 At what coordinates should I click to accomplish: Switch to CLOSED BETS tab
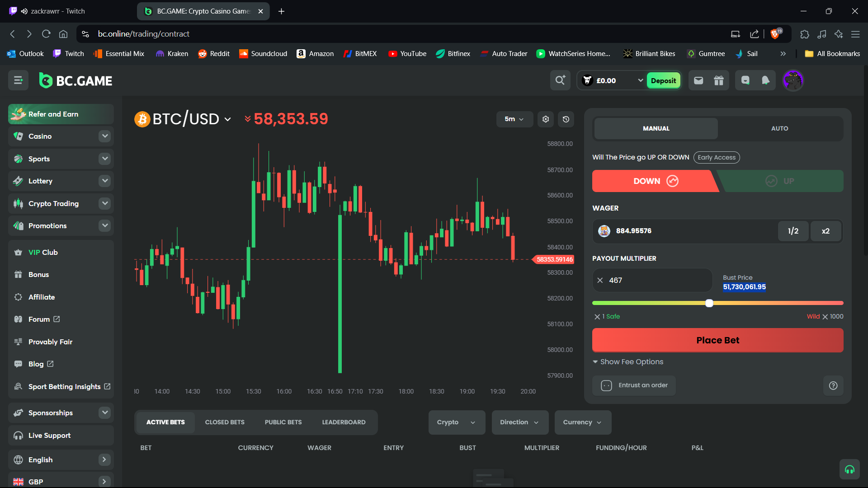(225, 422)
